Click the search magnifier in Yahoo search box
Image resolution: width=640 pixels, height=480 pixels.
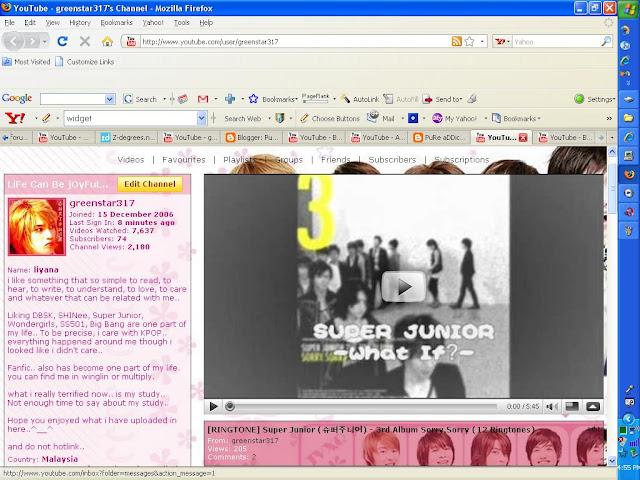coord(606,41)
